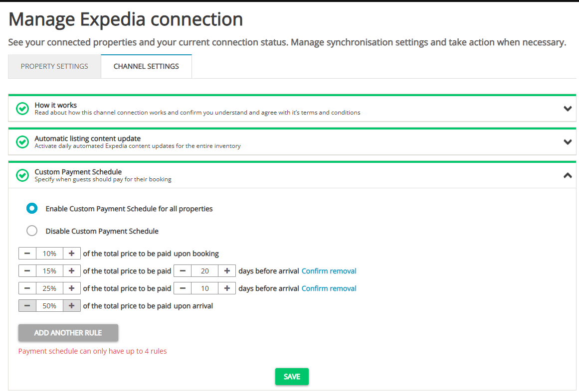
Task: Expand the How it works section
Action: coord(567,108)
